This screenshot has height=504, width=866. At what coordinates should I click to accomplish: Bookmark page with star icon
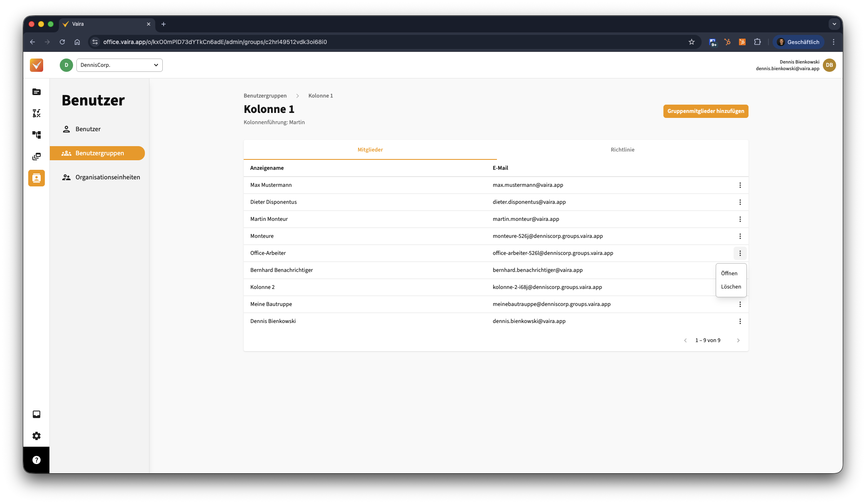[691, 42]
